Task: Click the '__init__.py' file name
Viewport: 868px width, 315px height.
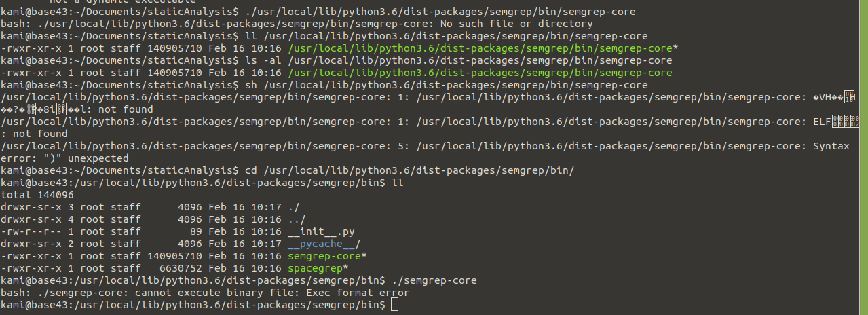Action: click(x=321, y=231)
